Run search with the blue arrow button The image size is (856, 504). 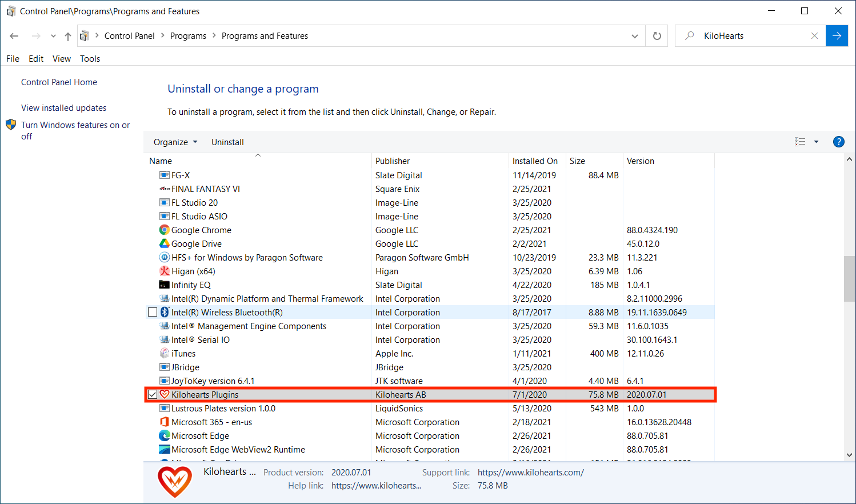[x=837, y=36]
